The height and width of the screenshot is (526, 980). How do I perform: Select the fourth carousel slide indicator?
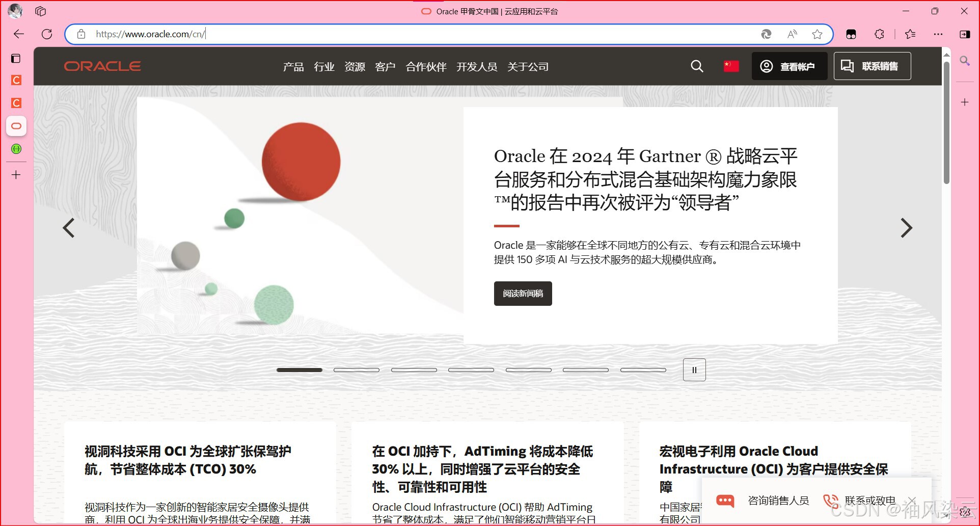pyautogui.click(x=471, y=370)
